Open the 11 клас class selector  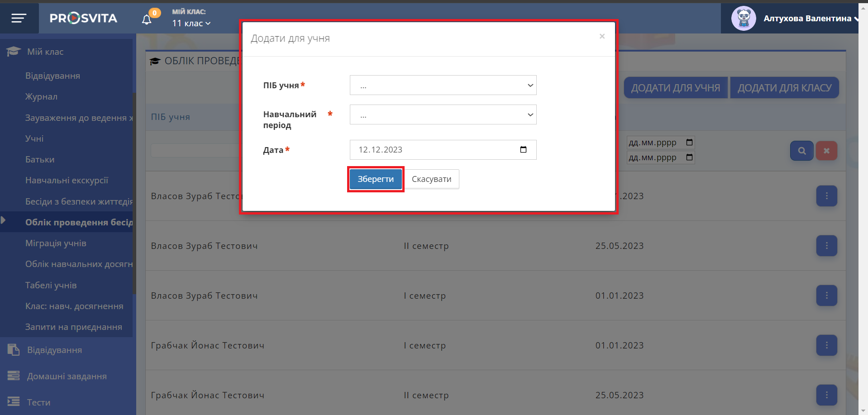[191, 24]
